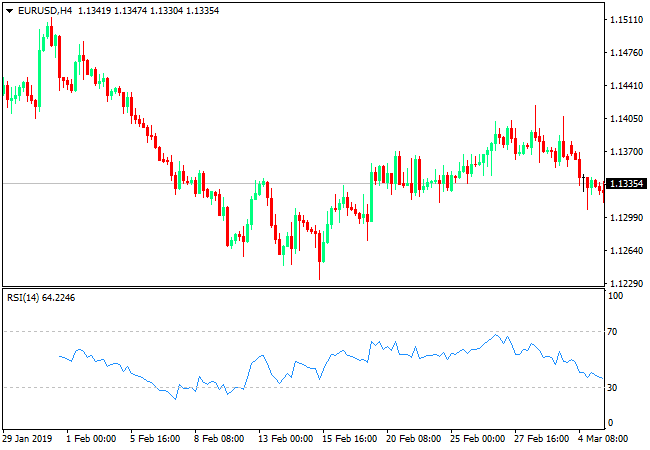The height and width of the screenshot is (450, 650).
Task: Click the EURUSD,H4 chart title label
Action: coord(39,10)
